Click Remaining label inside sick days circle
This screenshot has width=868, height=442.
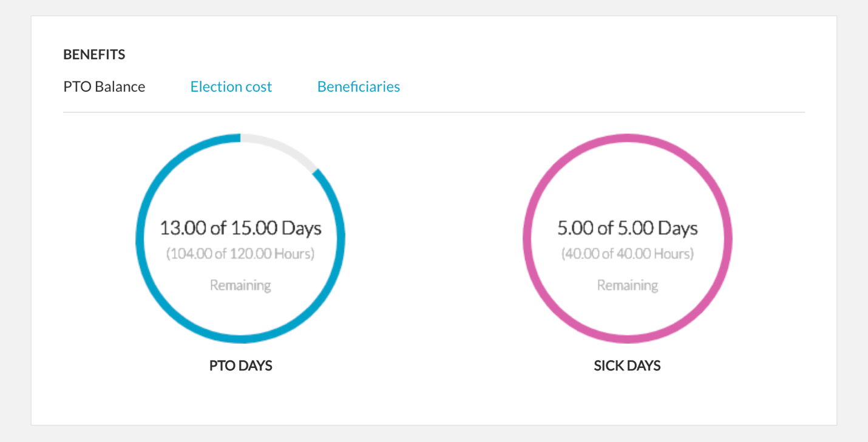[x=627, y=285]
